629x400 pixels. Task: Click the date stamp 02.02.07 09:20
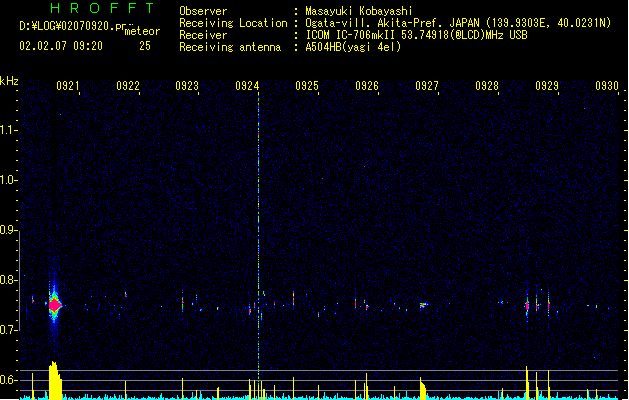[x=61, y=46]
